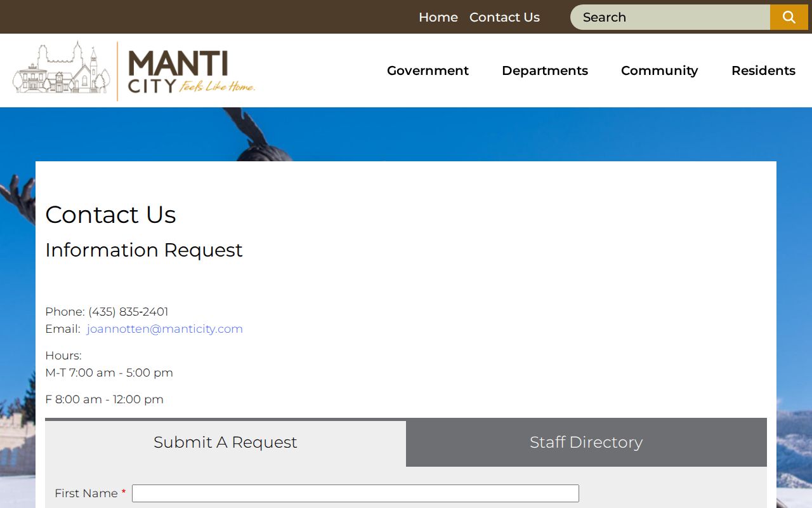Email joannotten@manticity.com

tap(165, 329)
